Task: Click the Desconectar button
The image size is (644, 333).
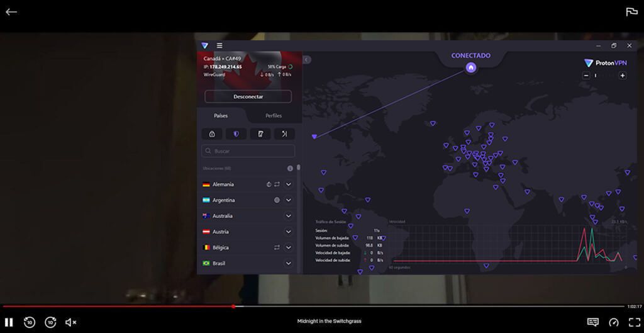Action: pos(248,96)
